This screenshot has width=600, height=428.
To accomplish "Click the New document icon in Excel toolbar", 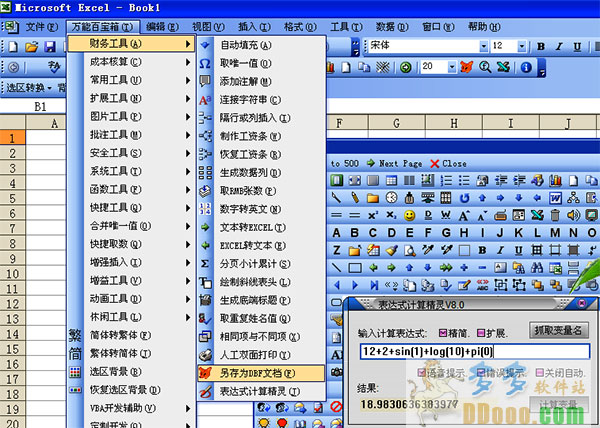I will tap(13, 47).
